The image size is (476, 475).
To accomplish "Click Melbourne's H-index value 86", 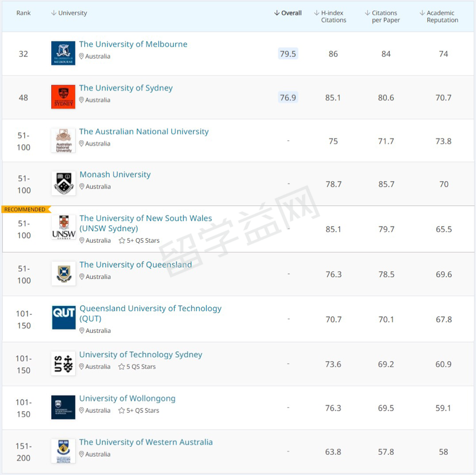I will pos(333,54).
